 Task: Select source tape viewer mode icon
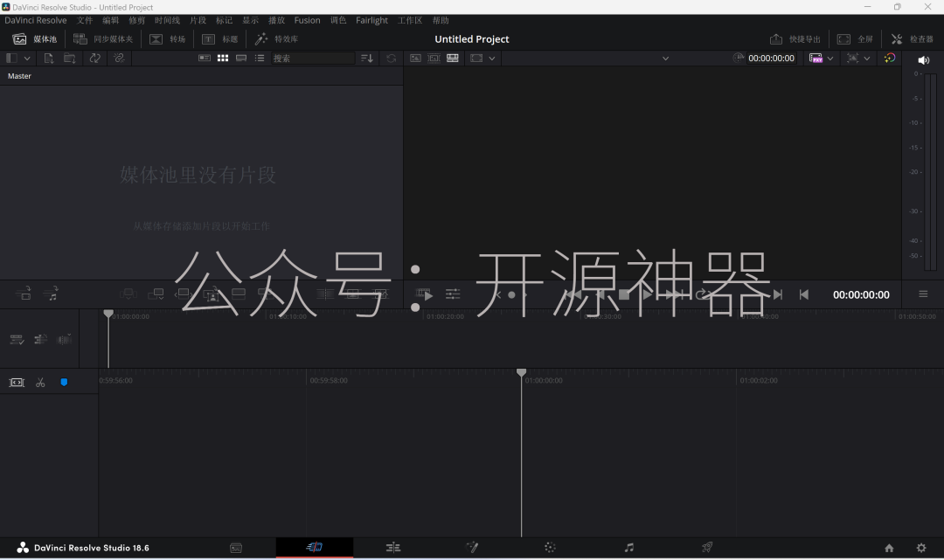(x=434, y=59)
